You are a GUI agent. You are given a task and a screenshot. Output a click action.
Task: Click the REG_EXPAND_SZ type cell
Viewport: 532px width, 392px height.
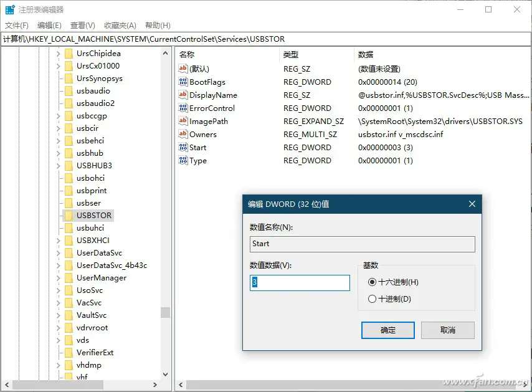[x=313, y=121]
